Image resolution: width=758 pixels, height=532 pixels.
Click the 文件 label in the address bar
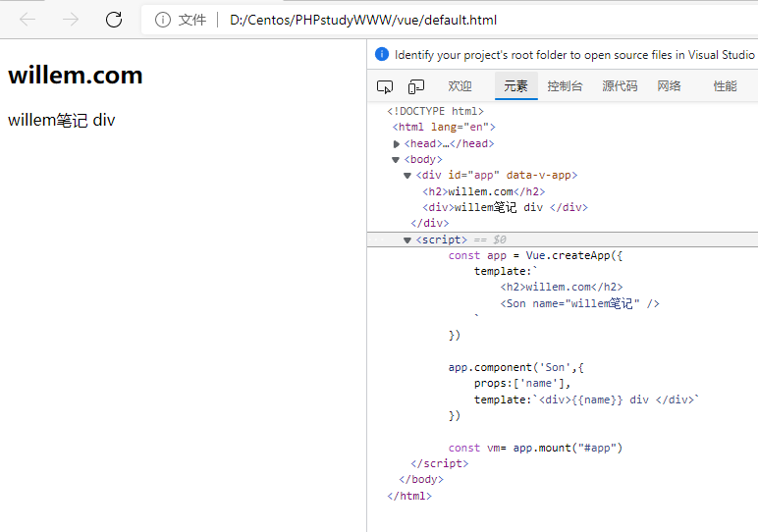192,20
